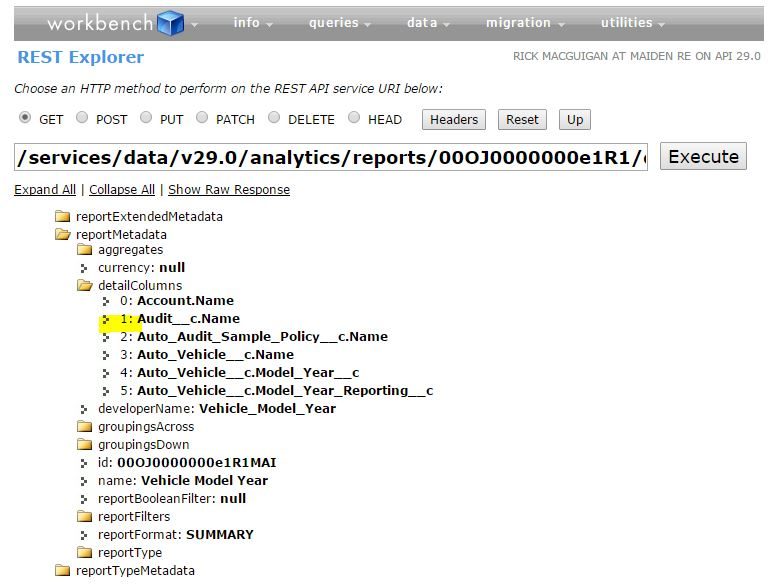Click the 'Vehicle_Model_Year' developerName value

click(x=268, y=409)
